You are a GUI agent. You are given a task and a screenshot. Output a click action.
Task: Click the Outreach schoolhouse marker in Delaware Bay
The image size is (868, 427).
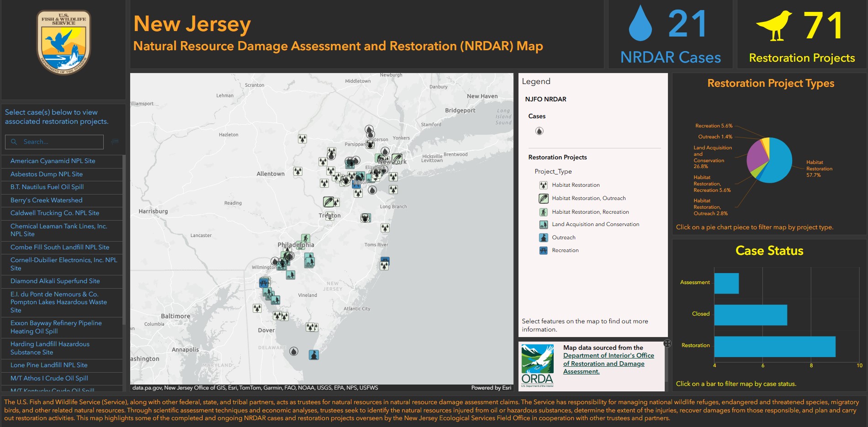point(313,355)
